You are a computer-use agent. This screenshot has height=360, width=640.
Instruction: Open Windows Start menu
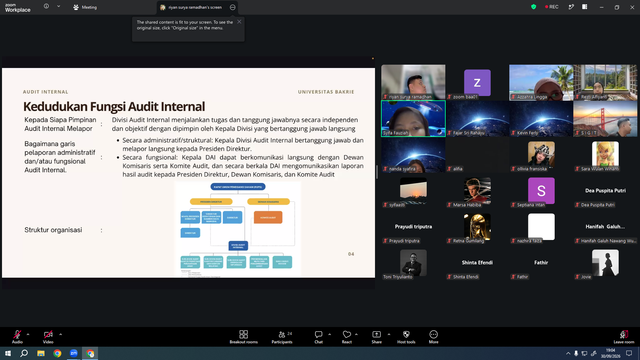point(8,353)
